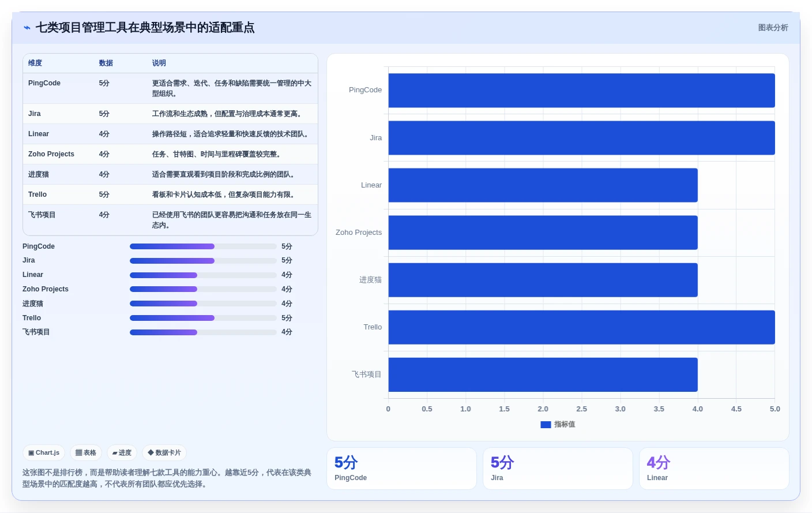Click the lightning icon beside the title

[x=27, y=28]
